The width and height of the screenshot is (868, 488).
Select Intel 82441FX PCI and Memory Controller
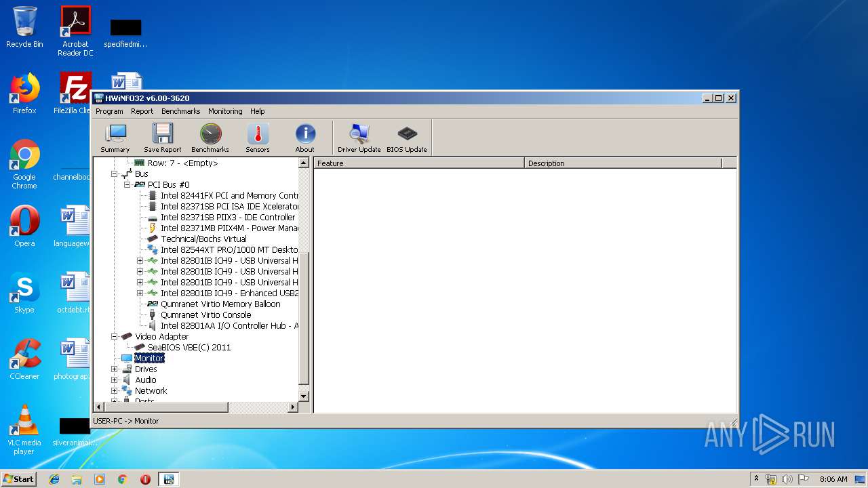(229, 196)
